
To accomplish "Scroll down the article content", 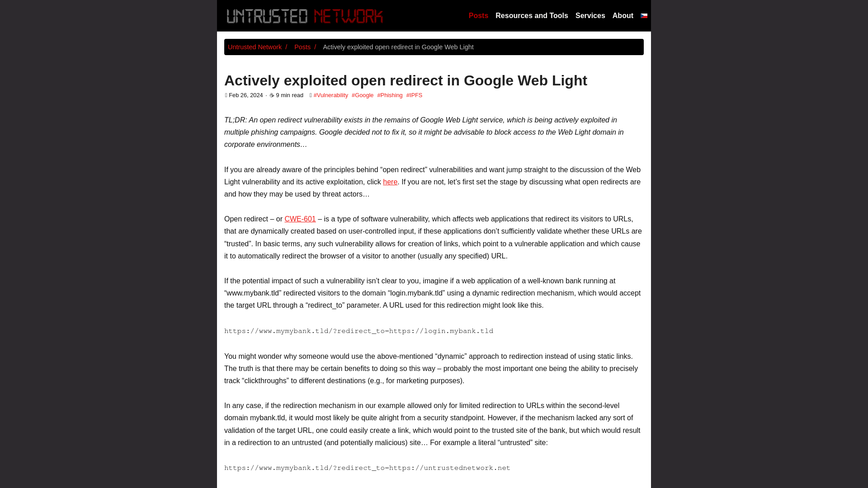I will tap(434, 298).
